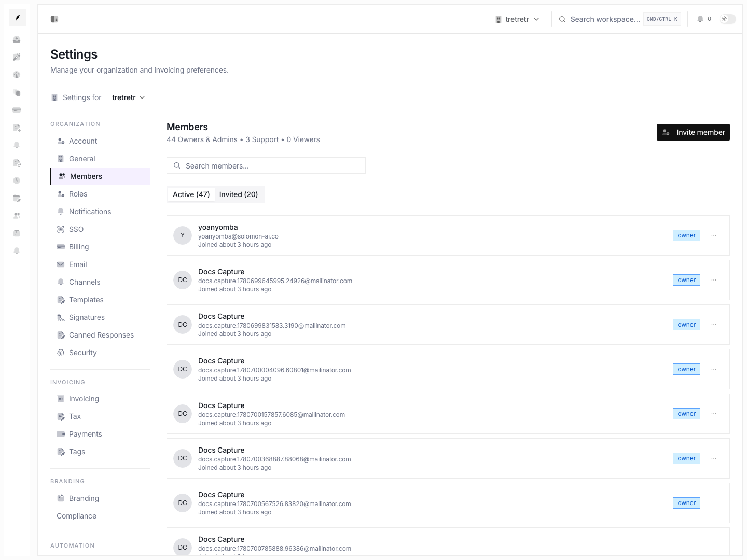Viewport: 747px width, 560px height.
Task: Open the magic wand icon in the left rail
Action: [x=17, y=57]
